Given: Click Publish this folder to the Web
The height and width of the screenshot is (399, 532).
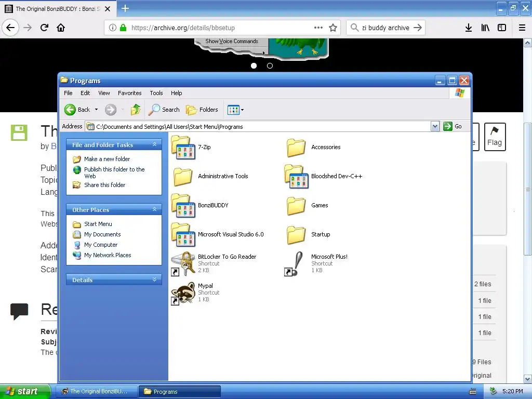Looking at the screenshot, I should click(114, 172).
